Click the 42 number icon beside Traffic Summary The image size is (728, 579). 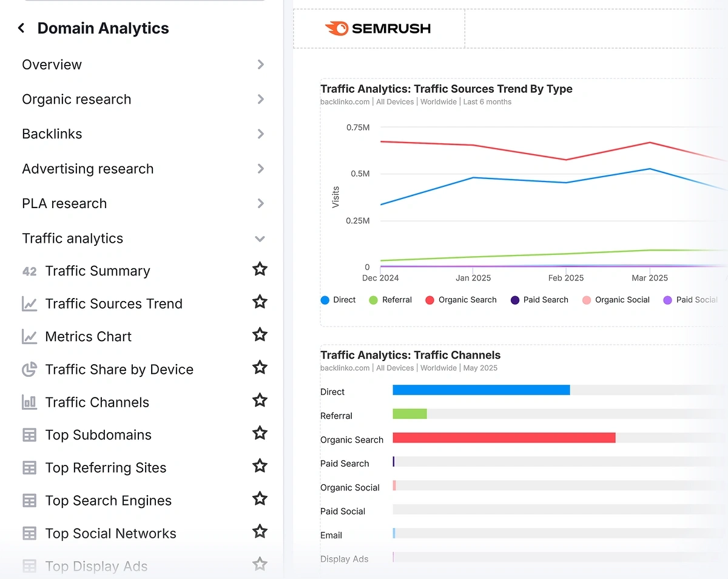click(x=29, y=271)
